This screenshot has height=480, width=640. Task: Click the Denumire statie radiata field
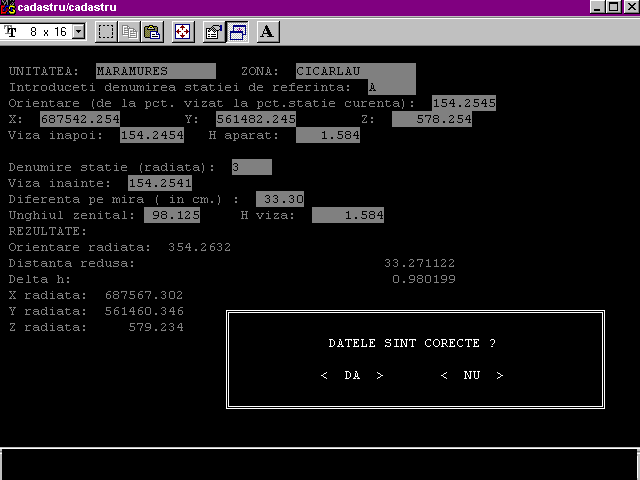(250, 167)
